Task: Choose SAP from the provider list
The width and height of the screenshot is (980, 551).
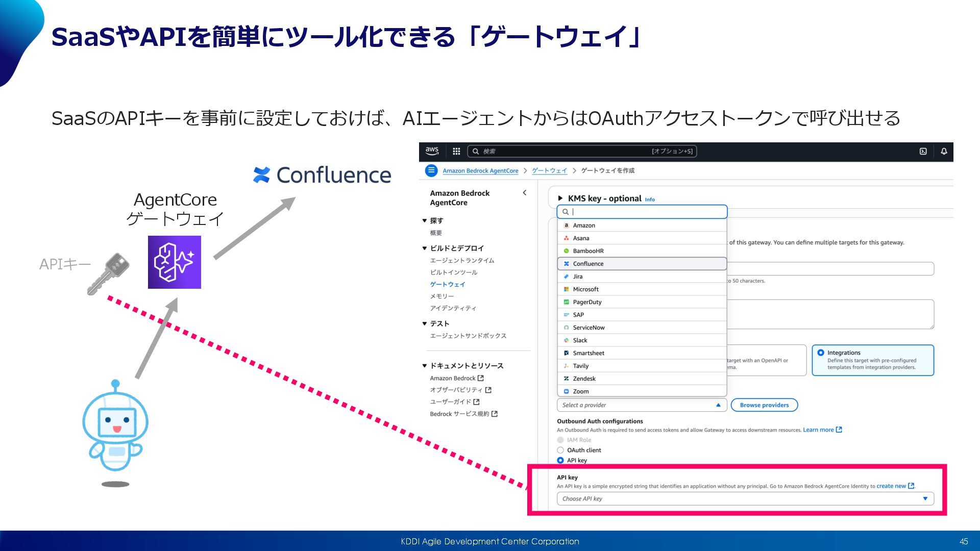Action: (x=642, y=315)
